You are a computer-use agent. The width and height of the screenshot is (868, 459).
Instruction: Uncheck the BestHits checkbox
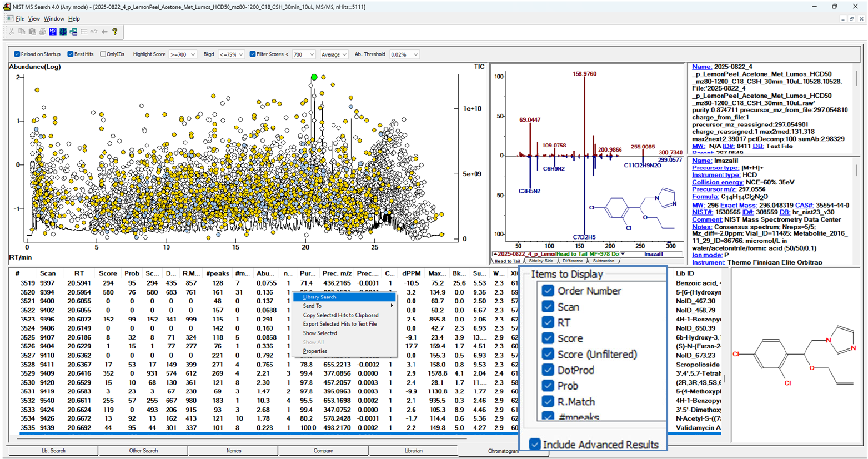[x=71, y=54]
